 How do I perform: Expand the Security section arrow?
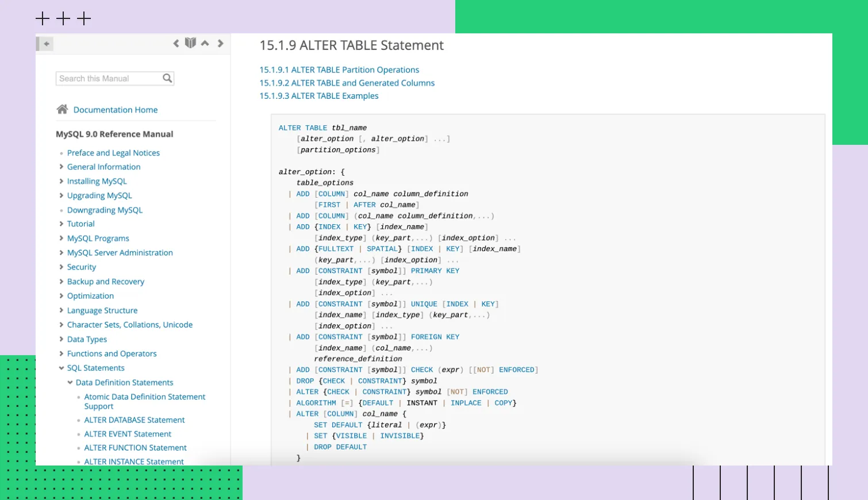pyautogui.click(x=61, y=267)
